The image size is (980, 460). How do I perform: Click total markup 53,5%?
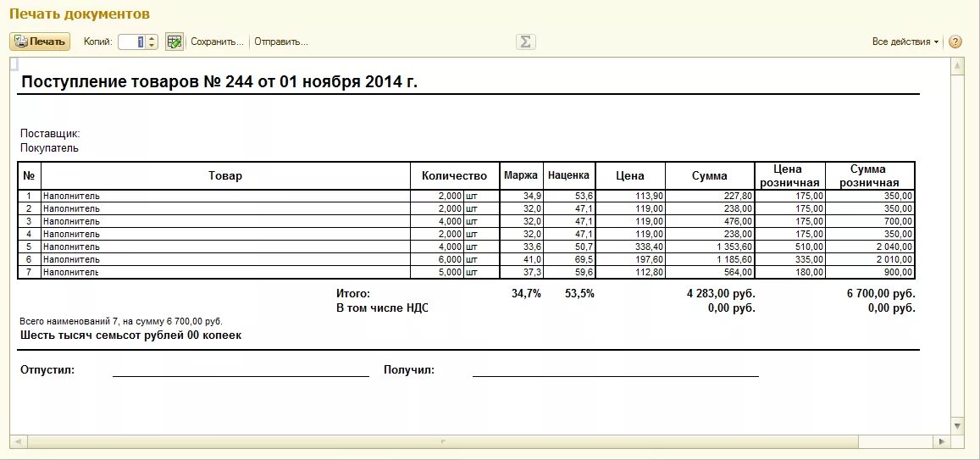click(579, 294)
